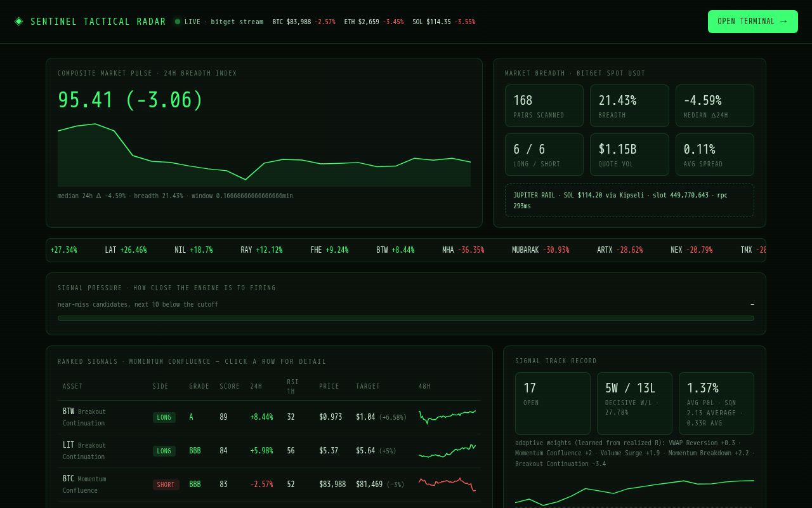Click the 168 Pairs Scanned card
The height and width of the screenshot is (508, 812).
tap(544, 106)
